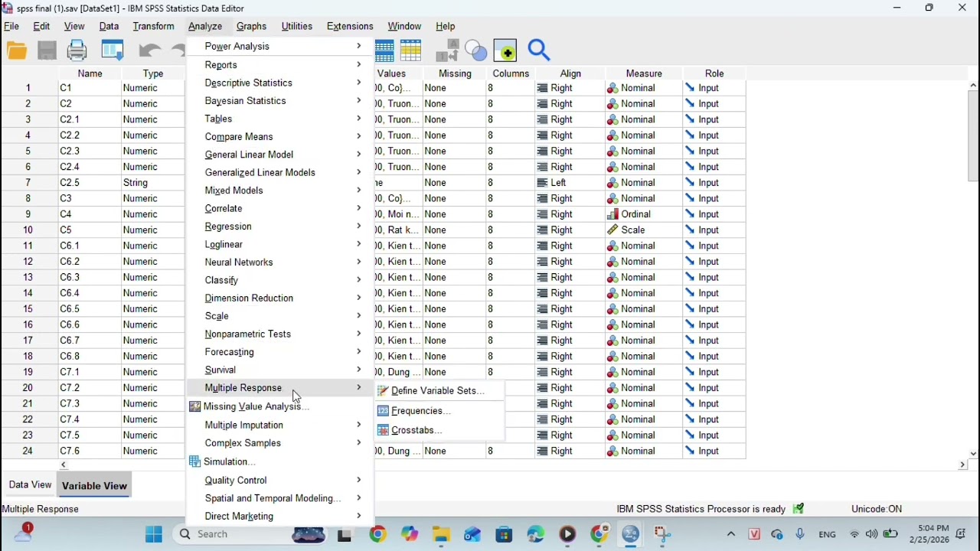
Task: Click the overlapping circles variable sets icon
Action: [476, 51]
